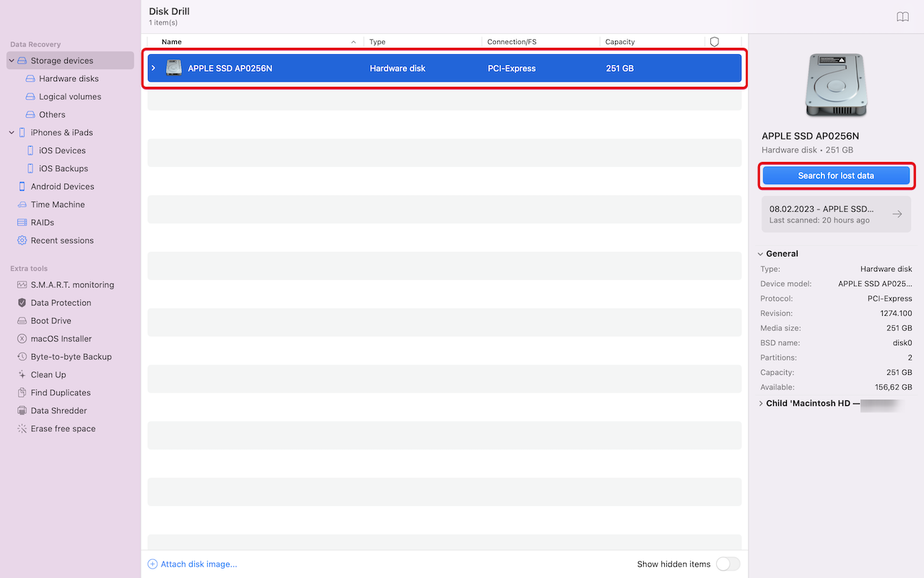Open the 08.02.2023 previous scan session
Viewport: 924px width, 578px height.
coord(836,214)
